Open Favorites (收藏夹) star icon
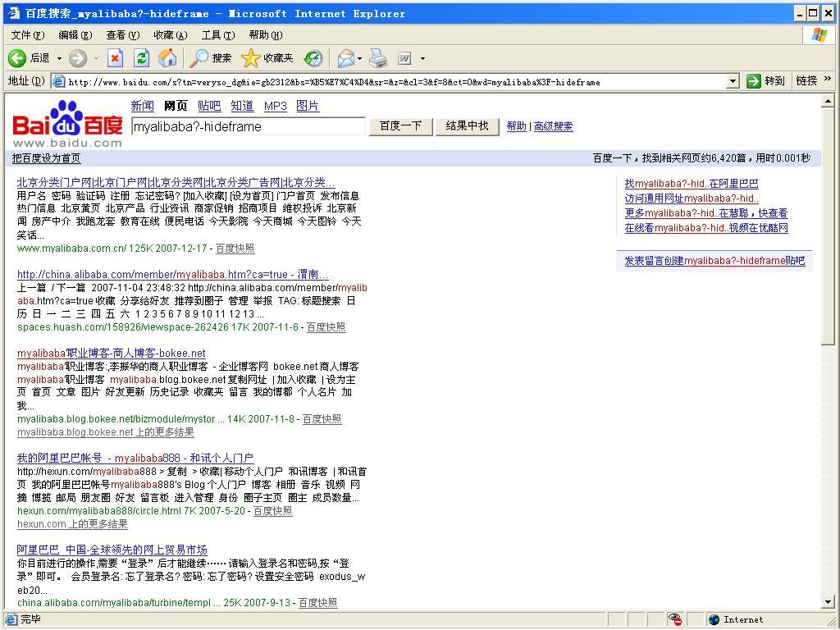 click(251, 58)
